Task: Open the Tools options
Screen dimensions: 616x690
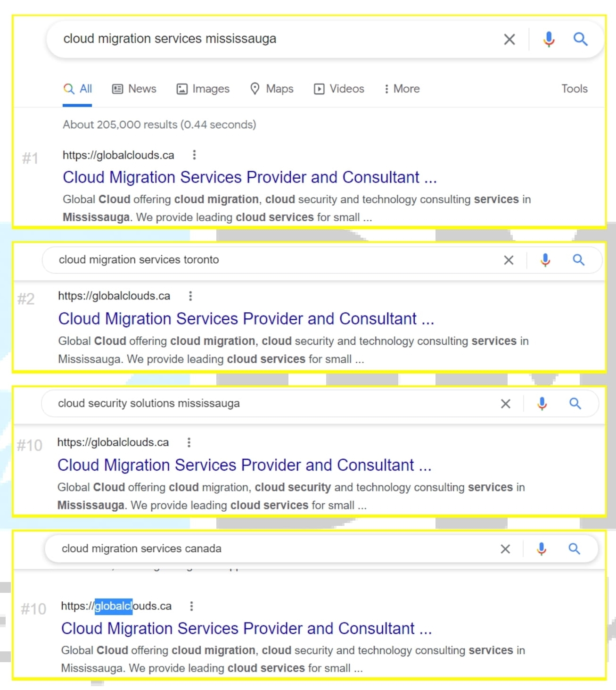Action: pyautogui.click(x=574, y=89)
